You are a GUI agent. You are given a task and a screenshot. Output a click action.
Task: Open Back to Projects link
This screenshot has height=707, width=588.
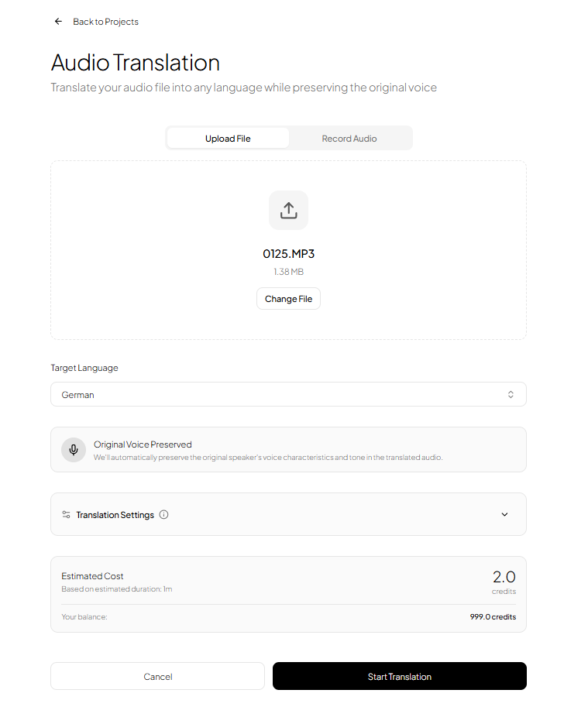pos(105,21)
